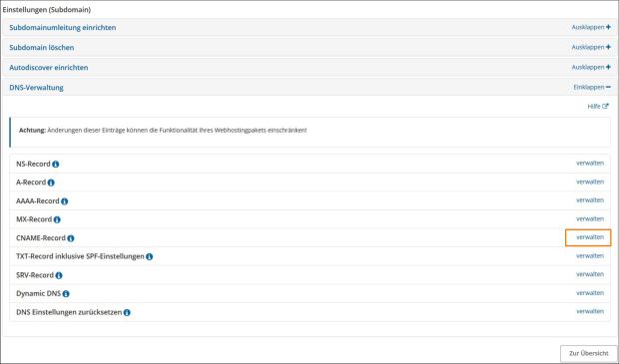The image size is (619, 364).
Task: Click info icon next to SRV-Record
Action: [59, 275]
